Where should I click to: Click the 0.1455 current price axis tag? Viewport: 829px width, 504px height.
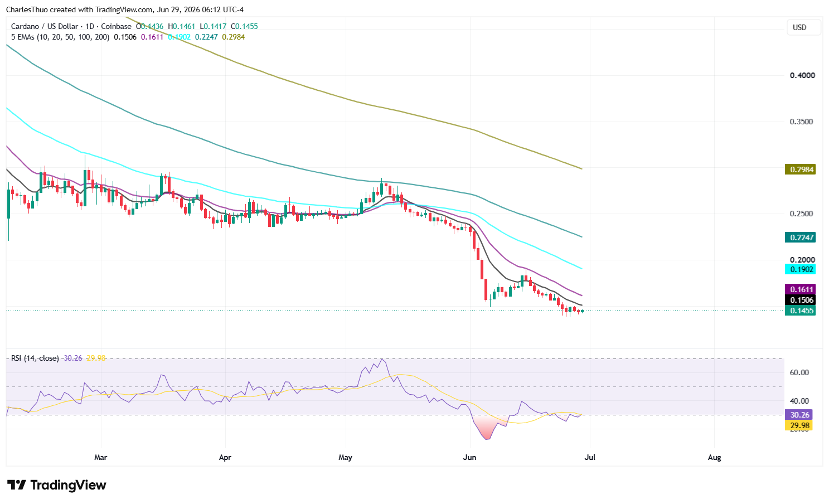tap(800, 311)
